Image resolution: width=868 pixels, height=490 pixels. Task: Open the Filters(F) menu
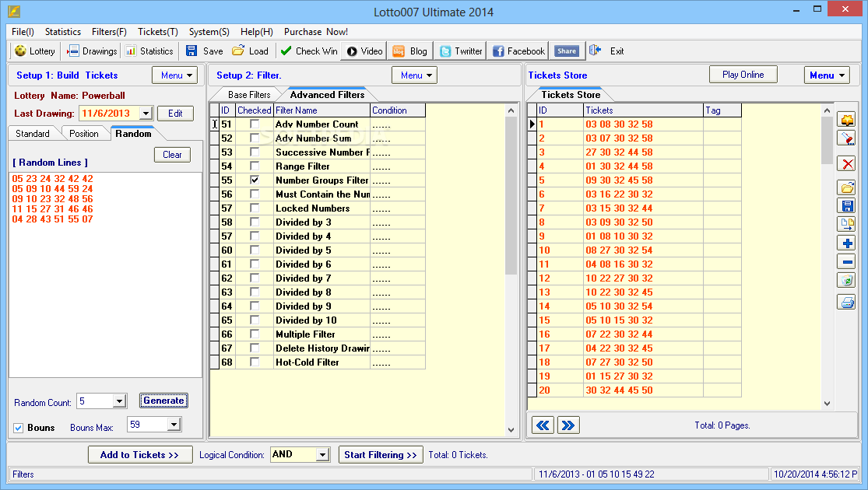[109, 32]
